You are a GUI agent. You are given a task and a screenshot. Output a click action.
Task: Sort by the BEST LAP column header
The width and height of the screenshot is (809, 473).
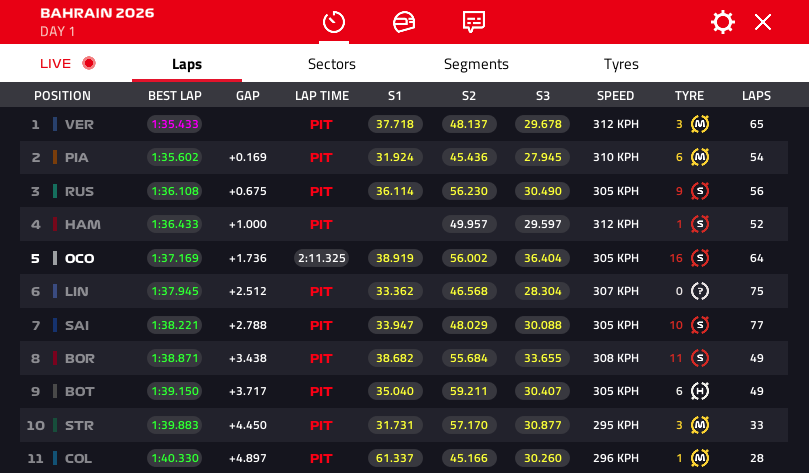(x=174, y=96)
